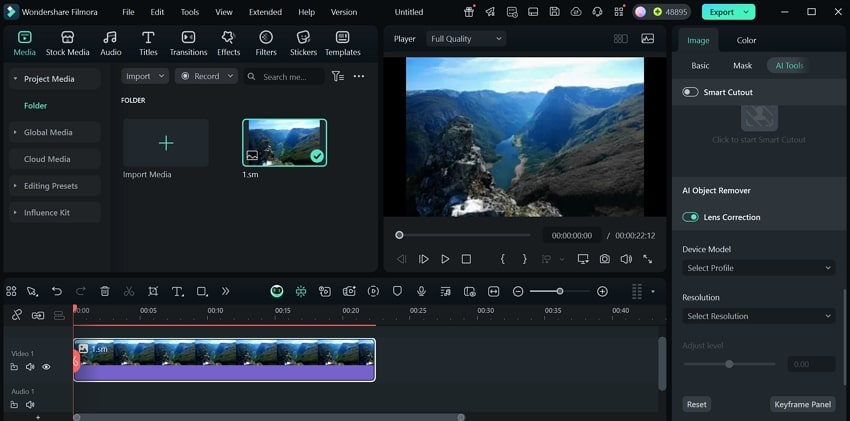Open Cloud Media in the sidebar
This screenshot has height=421, width=850.
pyautogui.click(x=47, y=159)
